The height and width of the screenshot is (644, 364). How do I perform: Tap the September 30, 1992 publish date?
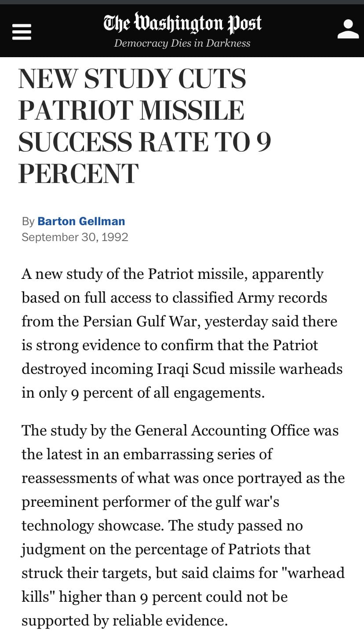pyautogui.click(x=75, y=237)
